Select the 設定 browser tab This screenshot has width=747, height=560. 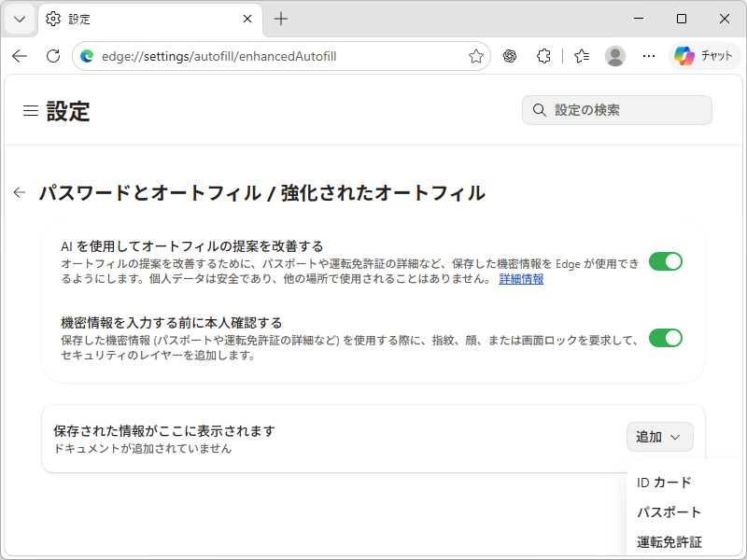tap(150, 19)
